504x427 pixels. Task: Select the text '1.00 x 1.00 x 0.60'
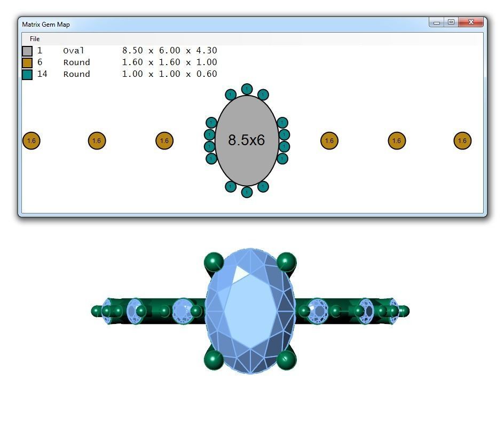(x=170, y=74)
